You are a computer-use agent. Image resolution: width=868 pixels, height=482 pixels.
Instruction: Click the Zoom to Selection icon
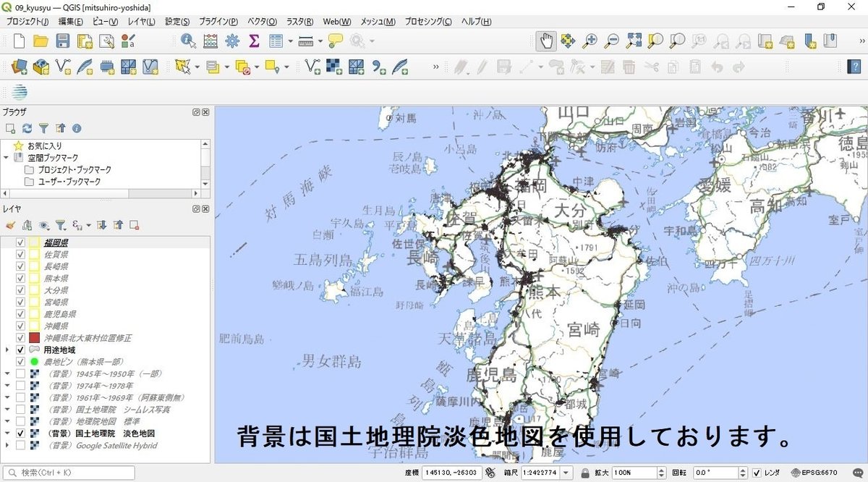656,41
